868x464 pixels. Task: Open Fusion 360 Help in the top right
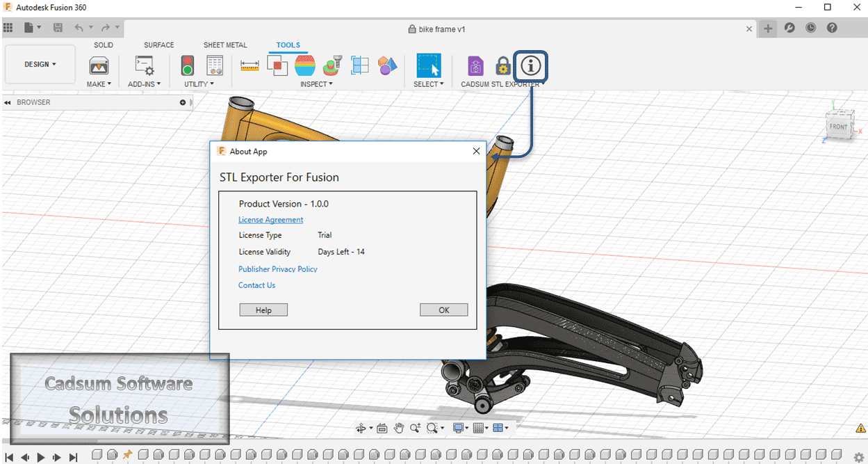[832, 27]
